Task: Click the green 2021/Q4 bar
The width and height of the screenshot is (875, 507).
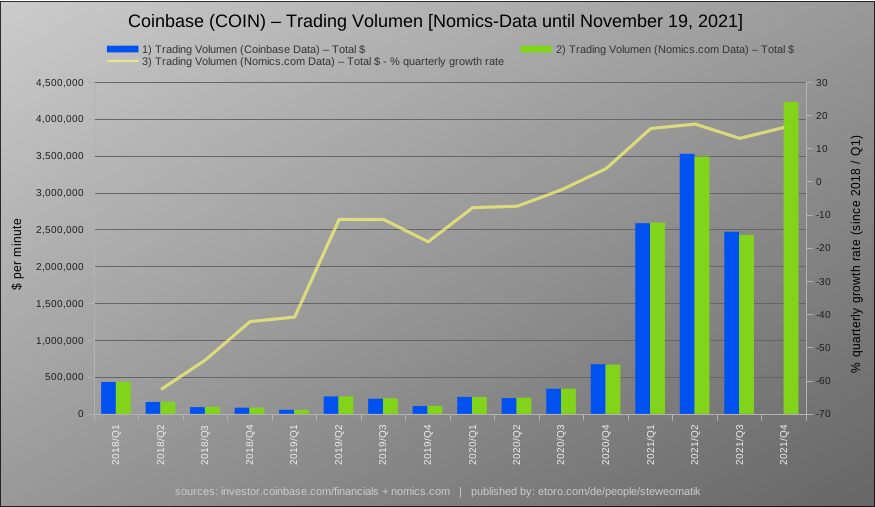Action: [791, 258]
